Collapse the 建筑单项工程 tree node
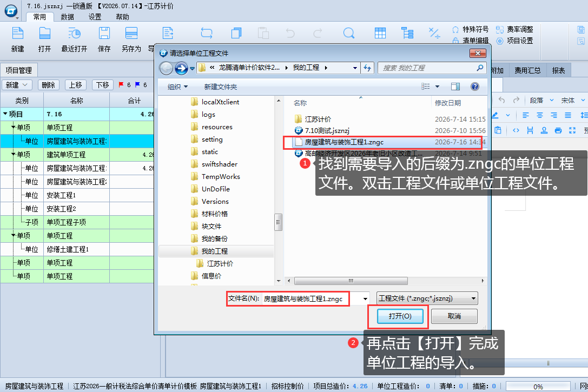Viewport: 588px width, 392px height. pos(13,154)
